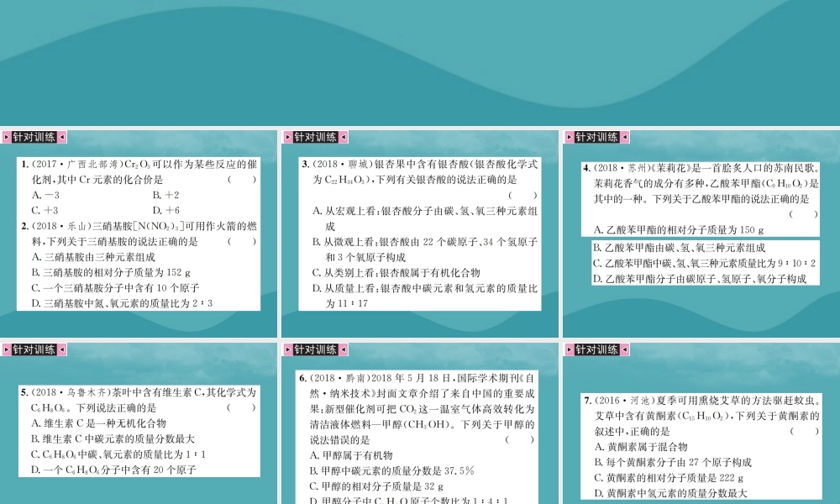Select 'A. 甲醇属于有机物'
The width and height of the screenshot is (840, 504).
351,456
